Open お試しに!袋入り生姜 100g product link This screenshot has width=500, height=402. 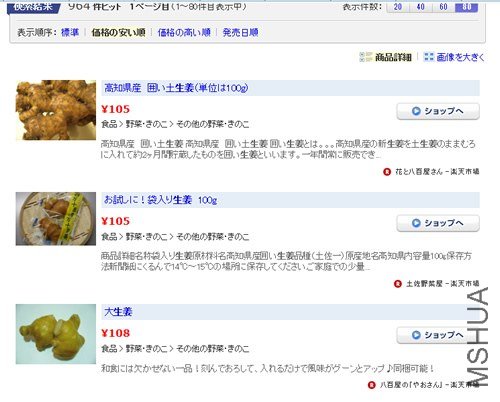coord(161,200)
